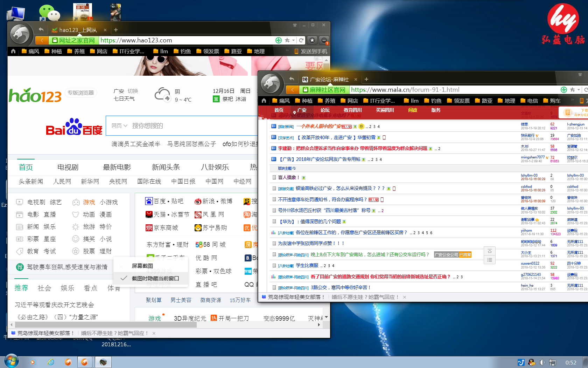Screen dimensions: 588x368
Task: Open a new tab in the mala forum window
Action: pyautogui.click(x=366, y=79)
